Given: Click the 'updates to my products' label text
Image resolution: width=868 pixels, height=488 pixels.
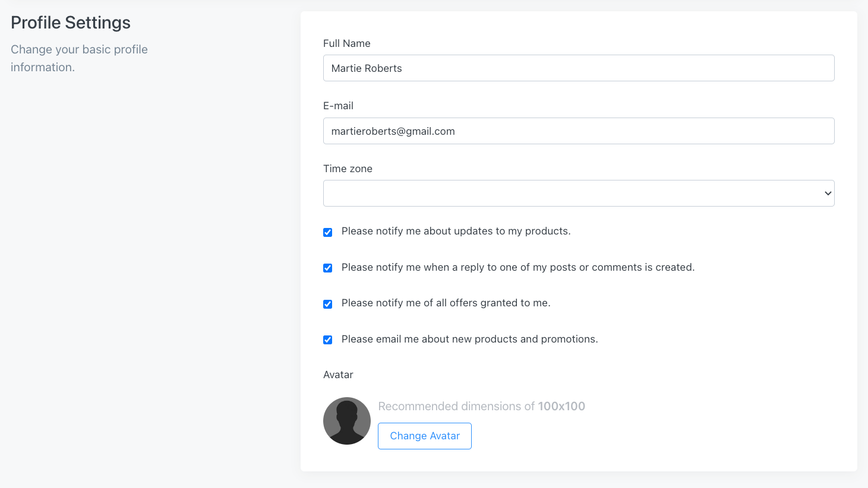Looking at the screenshot, I should coord(456,231).
